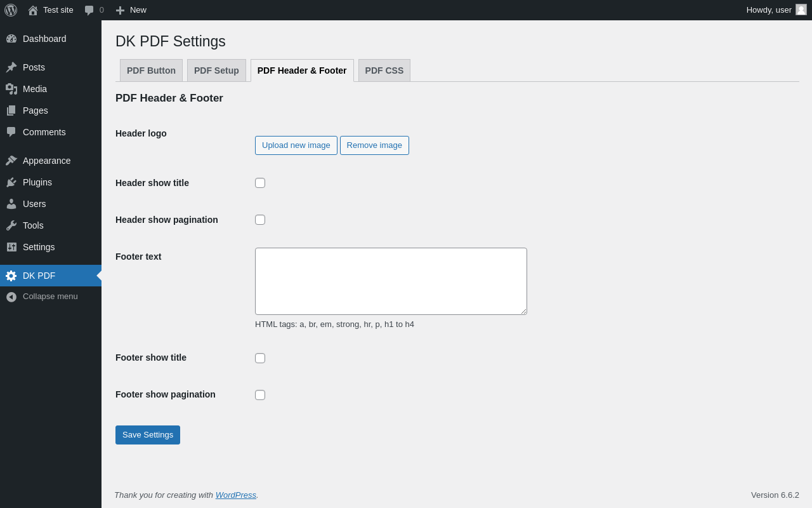Click the Tools wrench icon

pyautogui.click(x=11, y=225)
